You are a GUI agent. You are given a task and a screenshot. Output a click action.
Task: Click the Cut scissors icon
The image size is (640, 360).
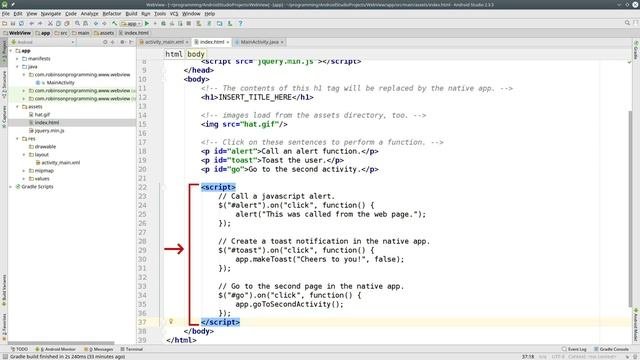pyautogui.click(x=50, y=24)
